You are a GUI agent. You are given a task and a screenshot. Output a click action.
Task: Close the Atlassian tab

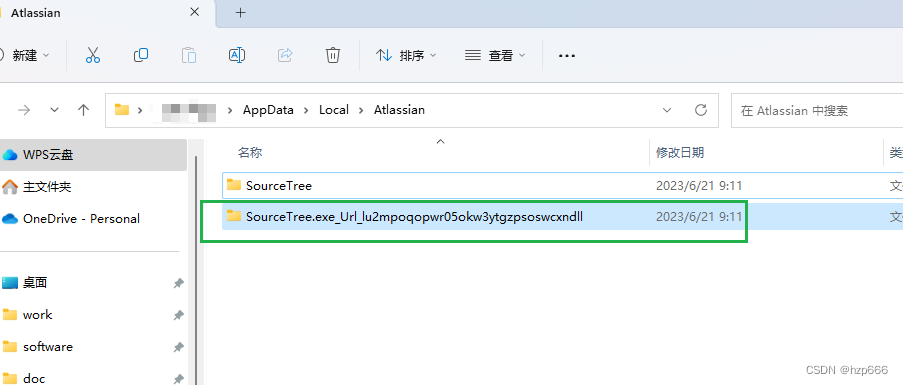pyautogui.click(x=195, y=12)
